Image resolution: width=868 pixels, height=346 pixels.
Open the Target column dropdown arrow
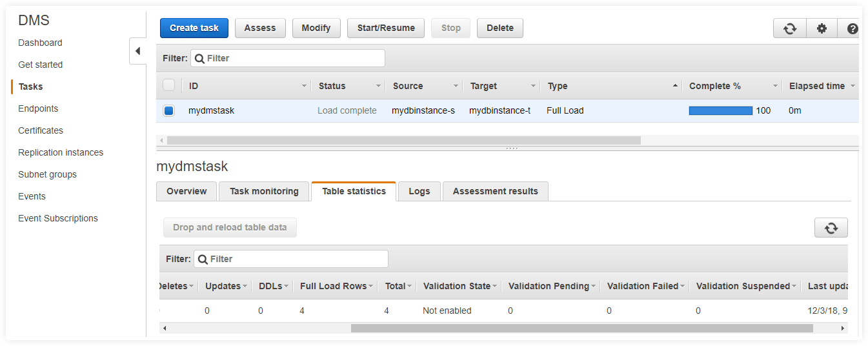534,86
